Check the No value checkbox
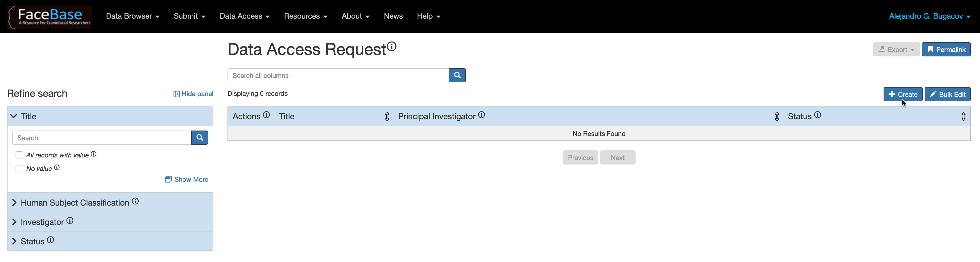 [x=19, y=168]
